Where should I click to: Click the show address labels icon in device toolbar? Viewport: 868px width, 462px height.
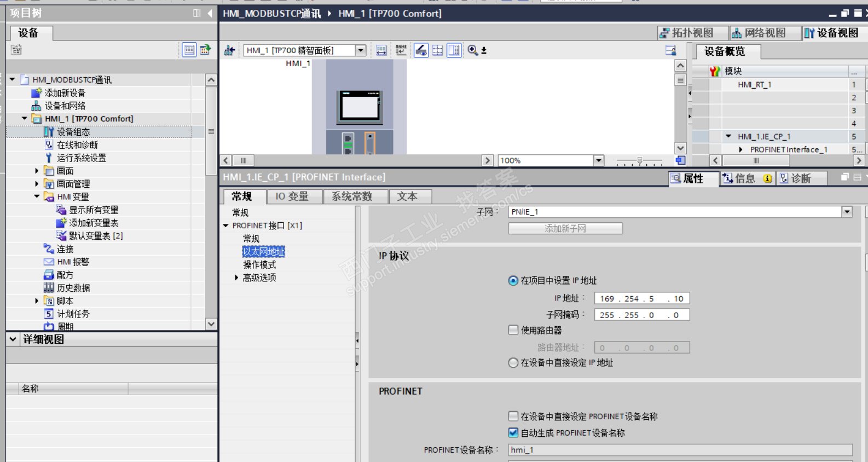pos(381,51)
